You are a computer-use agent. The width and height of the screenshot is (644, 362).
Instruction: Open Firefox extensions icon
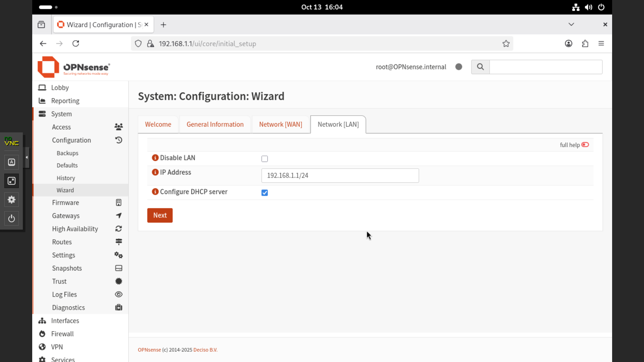(x=585, y=44)
